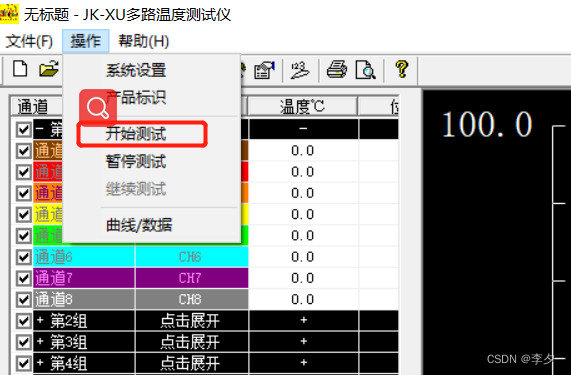Viewport: 571px width, 375px height.
Task: Click the + temperature cell of 第3组
Action: tap(304, 342)
